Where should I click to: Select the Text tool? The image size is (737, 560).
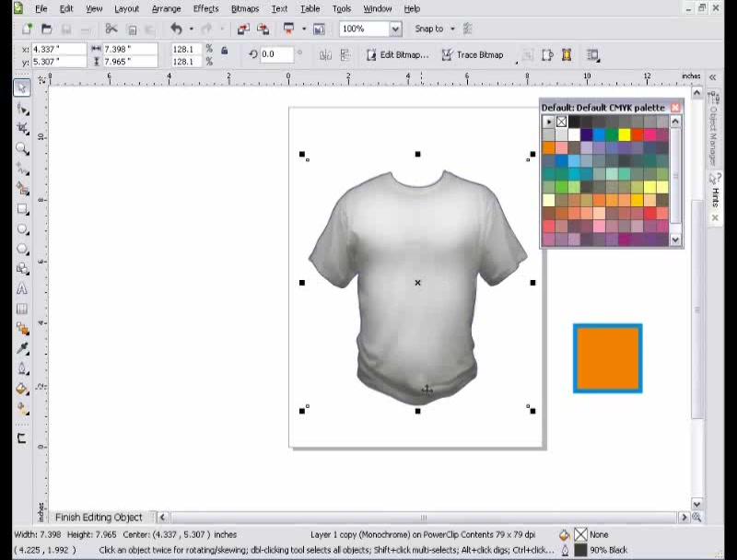(x=23, y=288)
